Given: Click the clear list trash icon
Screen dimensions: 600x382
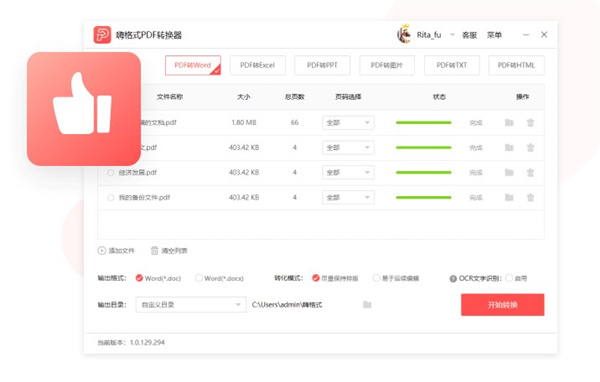Looking at the screenshot, I should point(154,251).
